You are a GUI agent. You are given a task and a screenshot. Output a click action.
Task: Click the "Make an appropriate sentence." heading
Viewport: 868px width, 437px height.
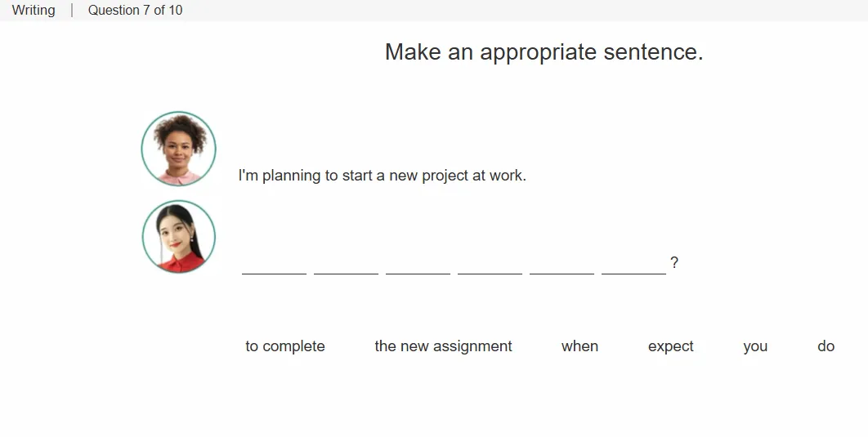click(544, 52)
